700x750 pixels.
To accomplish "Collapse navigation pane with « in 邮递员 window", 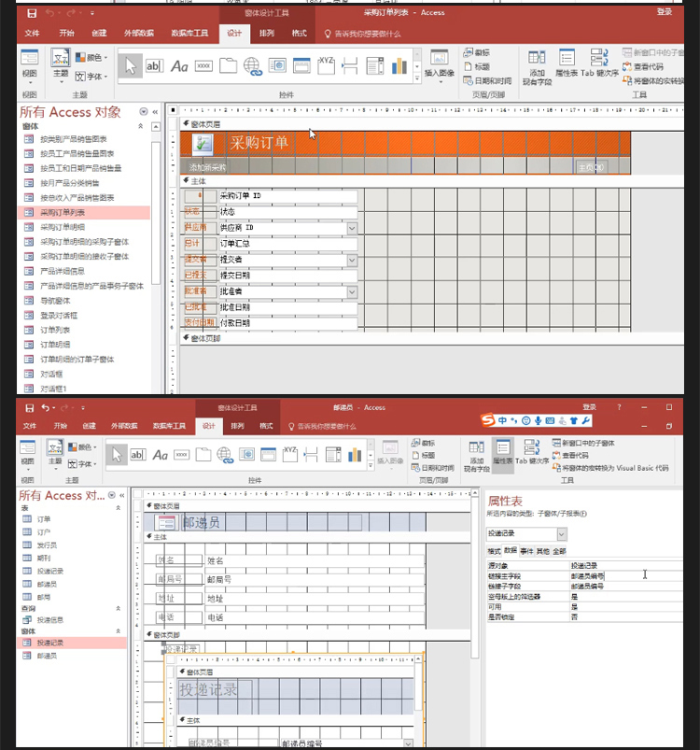I will click(x=122, y=495).
